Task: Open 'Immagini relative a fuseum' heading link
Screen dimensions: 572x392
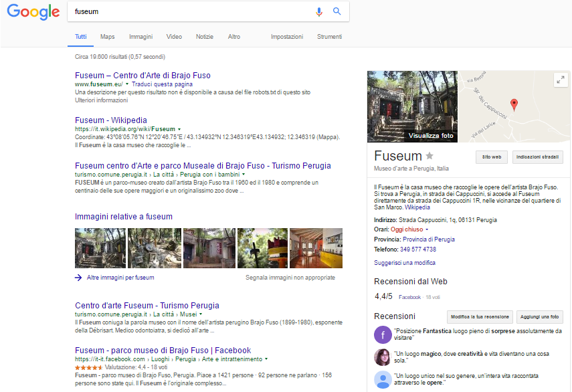Action: [x=124, y=217]
